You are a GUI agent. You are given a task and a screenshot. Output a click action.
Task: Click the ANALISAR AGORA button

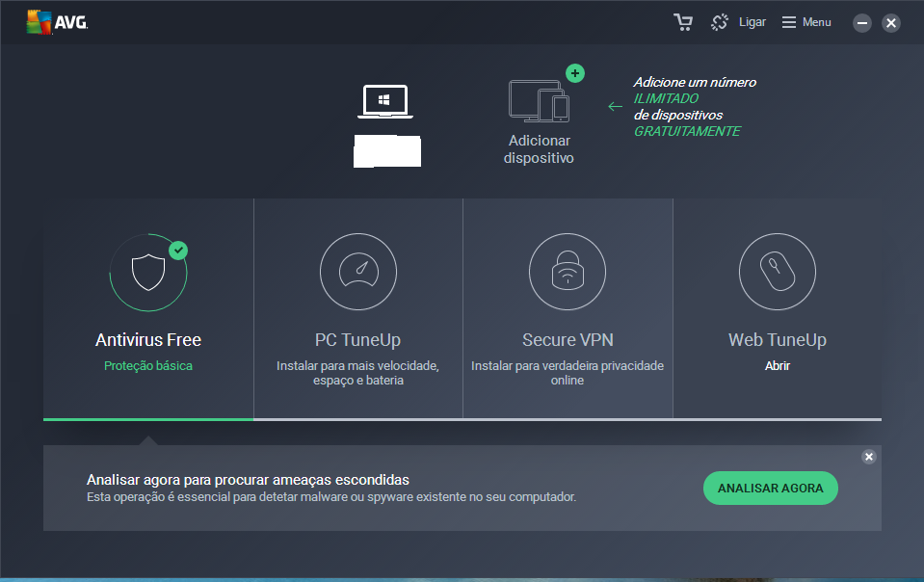click(770, 488)
